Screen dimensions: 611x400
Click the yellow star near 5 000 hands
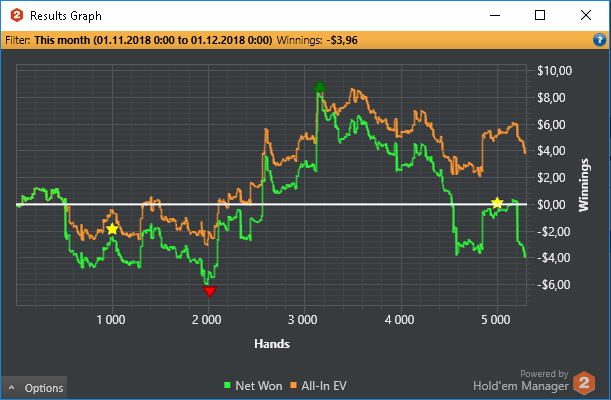(497, 203)
